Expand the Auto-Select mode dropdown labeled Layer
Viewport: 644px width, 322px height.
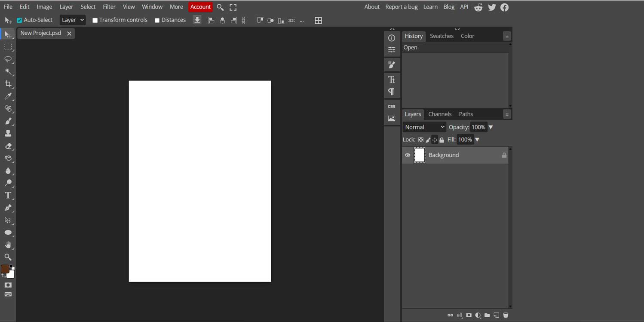click(72, 19)
